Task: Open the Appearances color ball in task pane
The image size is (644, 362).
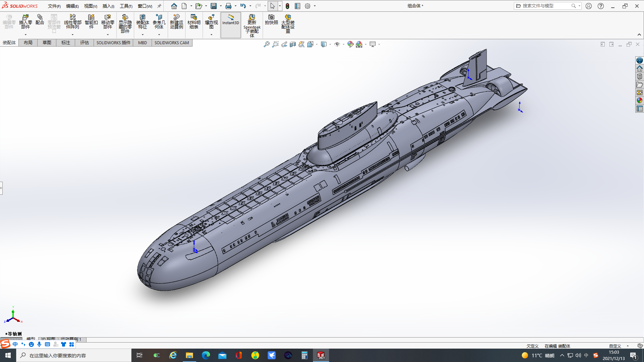Action: (x=639, y=101)
